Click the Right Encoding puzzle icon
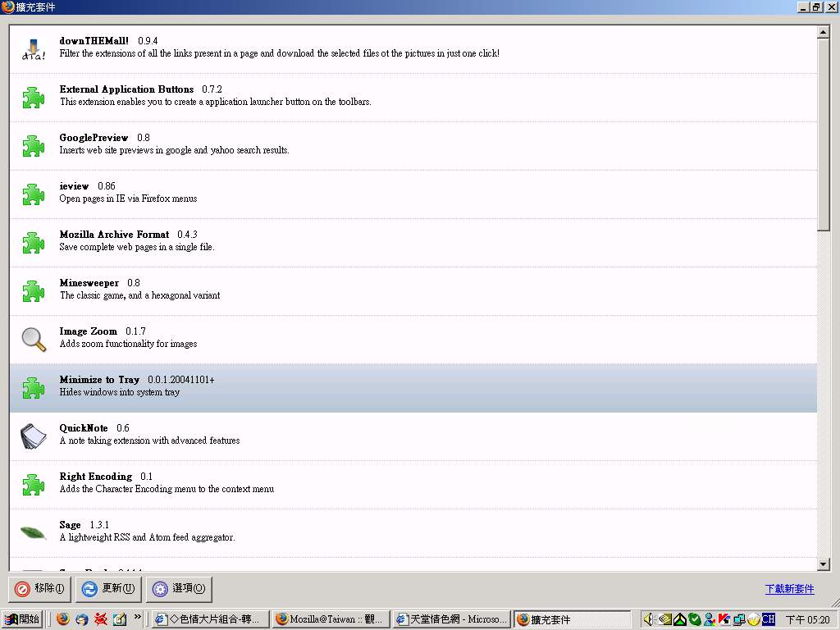 pos(33,484)
